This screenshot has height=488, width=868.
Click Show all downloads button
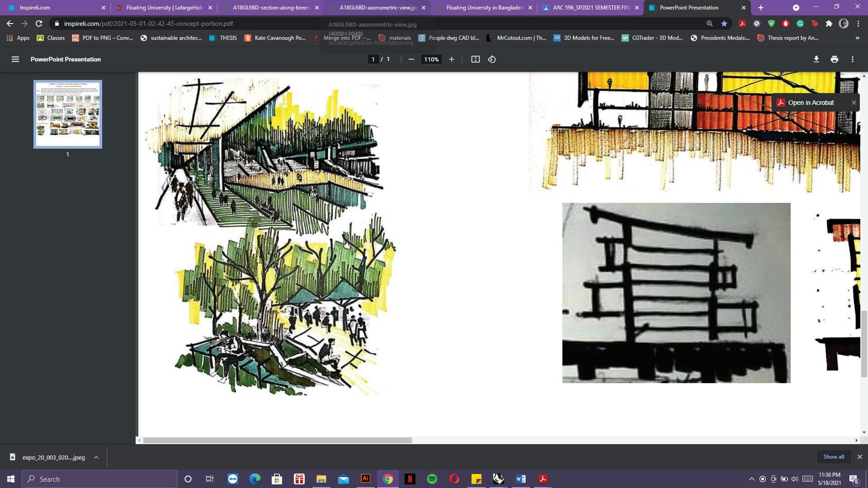click(x=833, y=457)
